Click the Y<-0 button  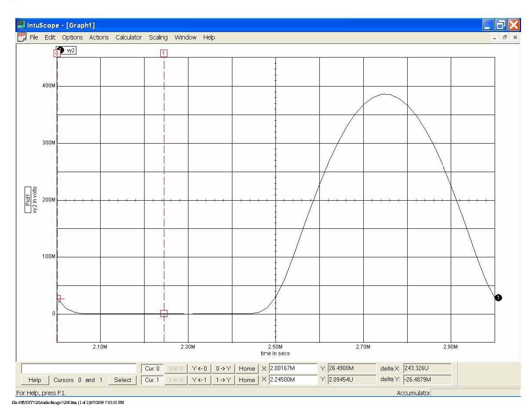coord(199,368)
